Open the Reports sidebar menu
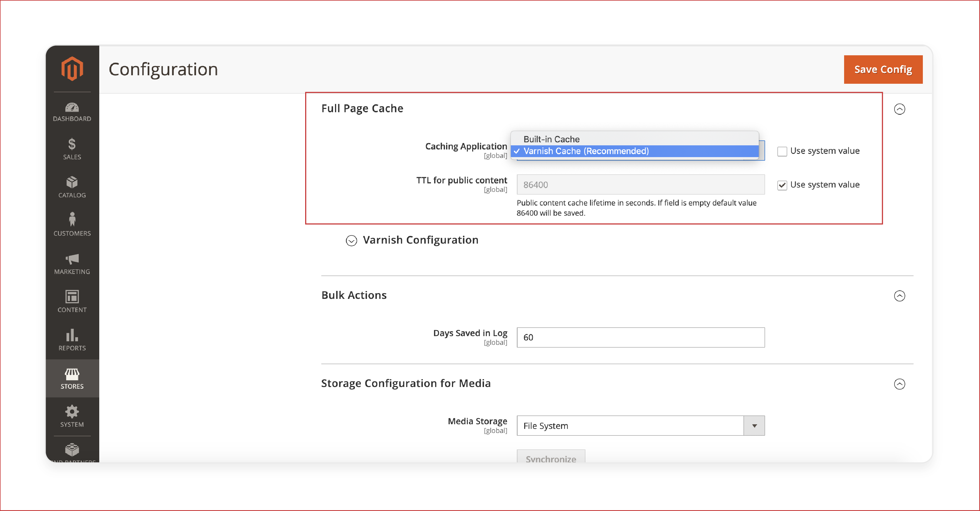The width and height of the screenshot is (980, 511). 72,340
